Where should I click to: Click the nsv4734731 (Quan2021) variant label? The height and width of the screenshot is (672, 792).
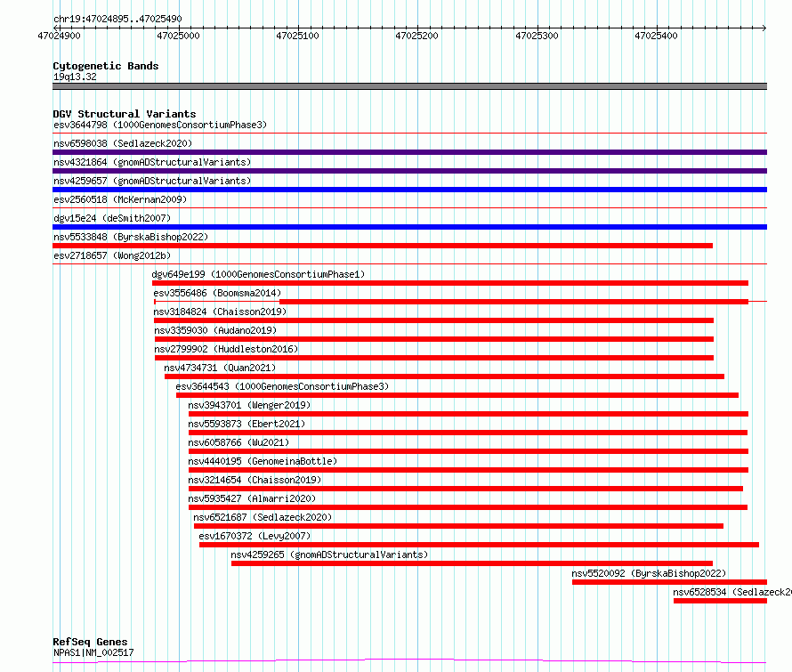point(220,368)
